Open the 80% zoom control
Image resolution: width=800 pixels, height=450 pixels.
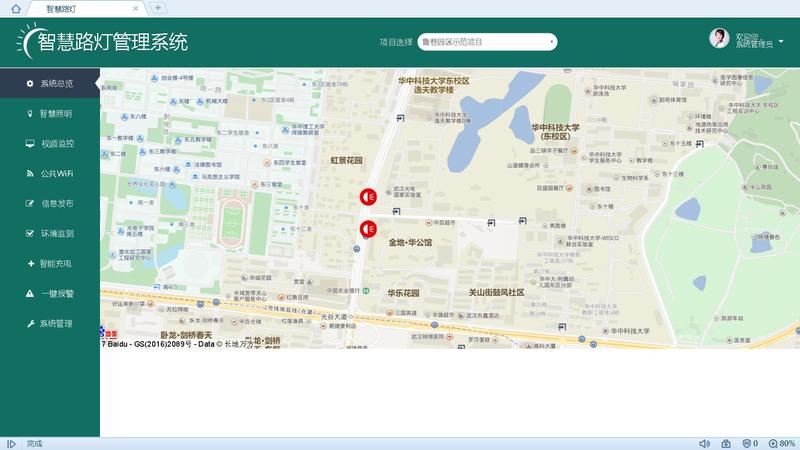782,444
